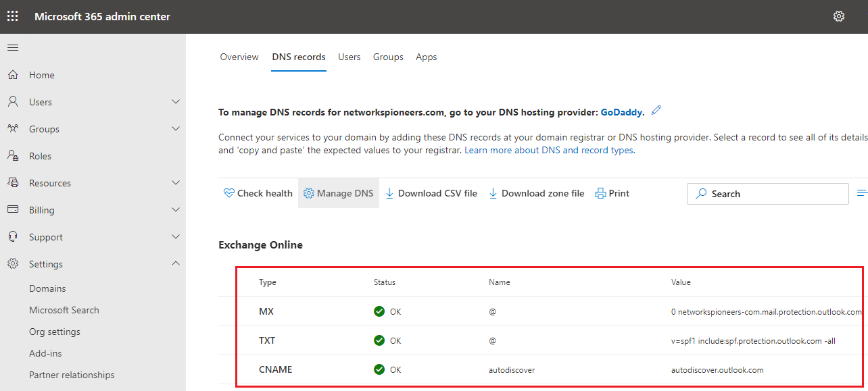This screenshot has height=391, width=868.
Task: Open Roles in the navigation
Action: (41, 156)
